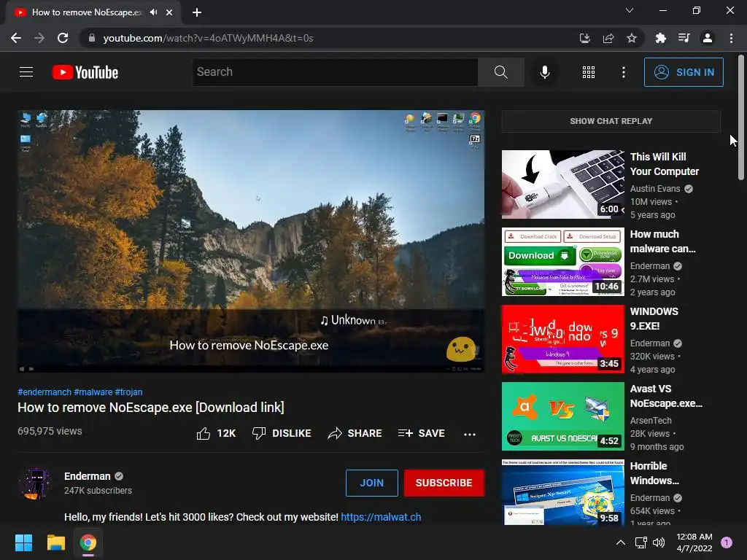Click the SIGN IN button

[684, 72]
